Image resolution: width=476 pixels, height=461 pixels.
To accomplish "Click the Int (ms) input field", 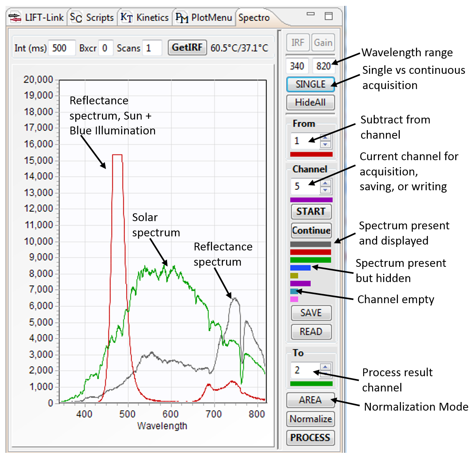I will click(x=61, y=48).
